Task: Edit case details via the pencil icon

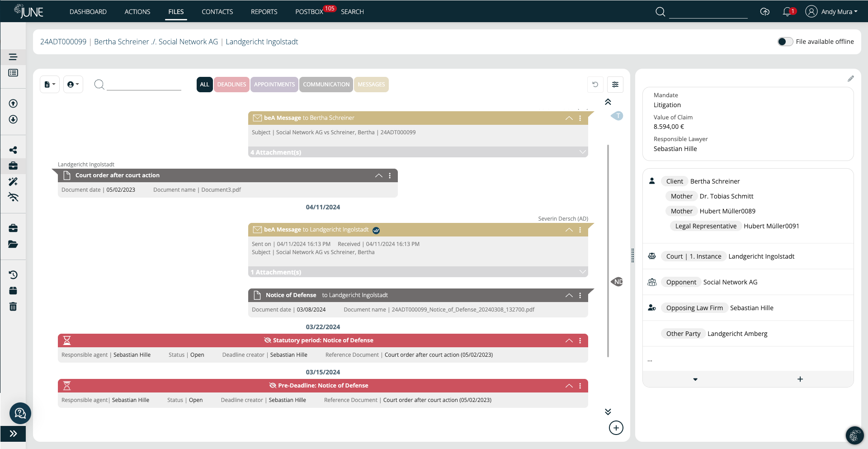Action: [x=852, y=78]
